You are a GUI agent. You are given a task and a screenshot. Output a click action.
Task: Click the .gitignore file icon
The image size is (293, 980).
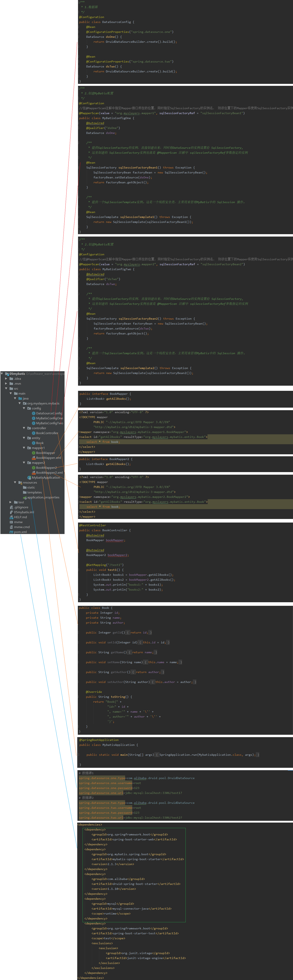coord(11,507)
